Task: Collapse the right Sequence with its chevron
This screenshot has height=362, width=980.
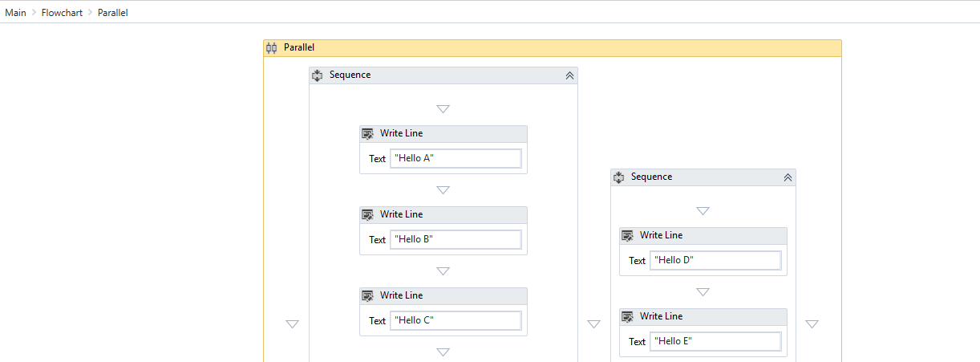Action: tap(788, 177)
